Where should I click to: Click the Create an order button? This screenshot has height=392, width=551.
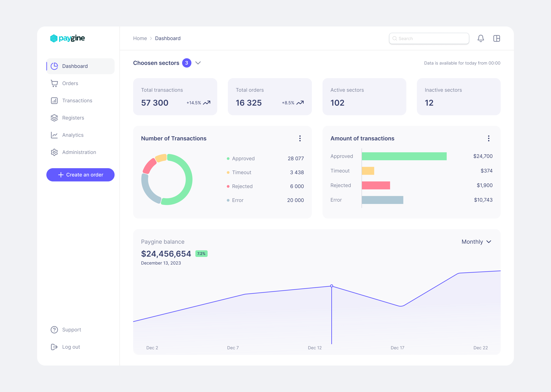point(80,174)
